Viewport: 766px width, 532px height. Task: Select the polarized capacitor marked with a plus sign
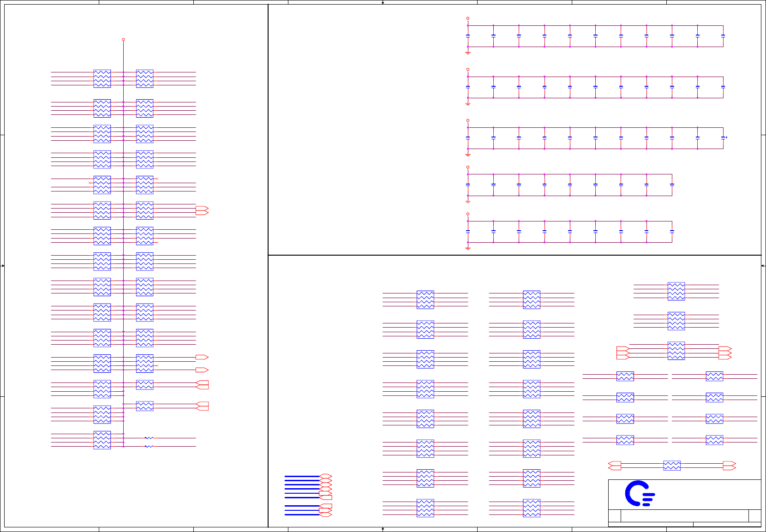(x=724, y=137)
